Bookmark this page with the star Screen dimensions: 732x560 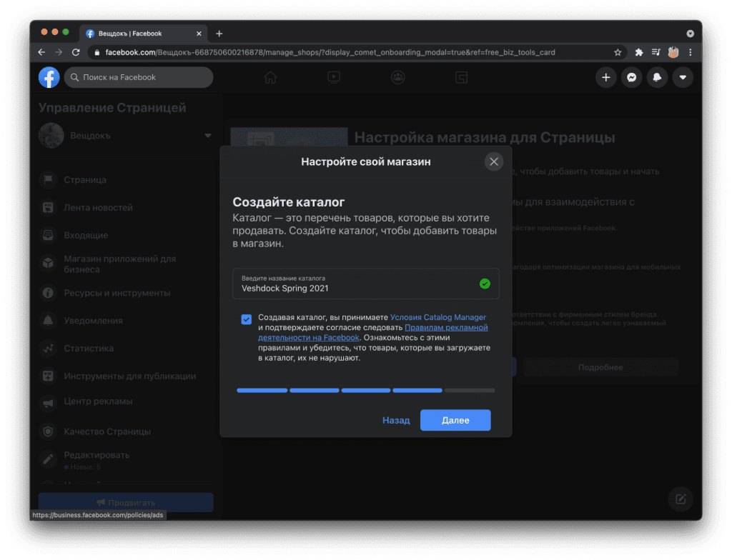(x=618, y=52)
